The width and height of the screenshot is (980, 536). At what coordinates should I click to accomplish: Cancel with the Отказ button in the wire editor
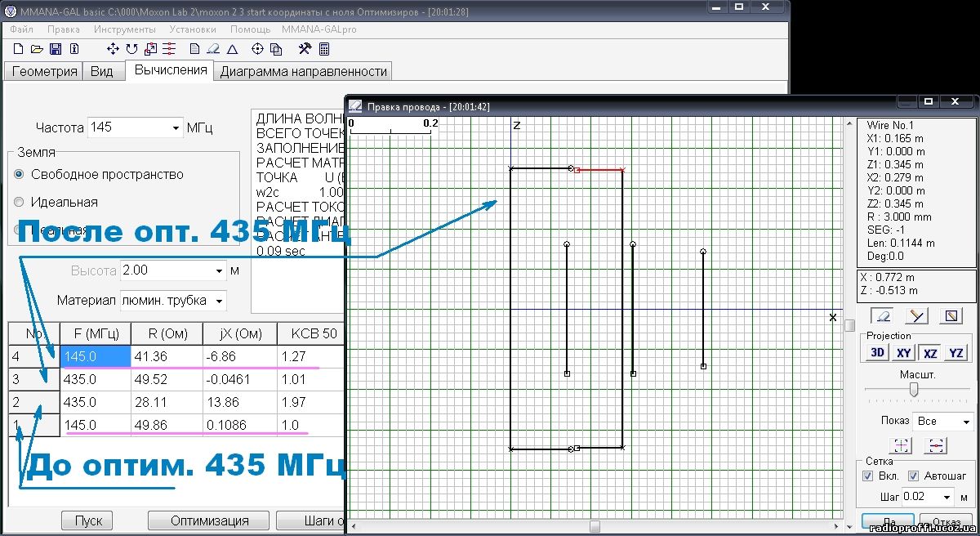[947, 521]
